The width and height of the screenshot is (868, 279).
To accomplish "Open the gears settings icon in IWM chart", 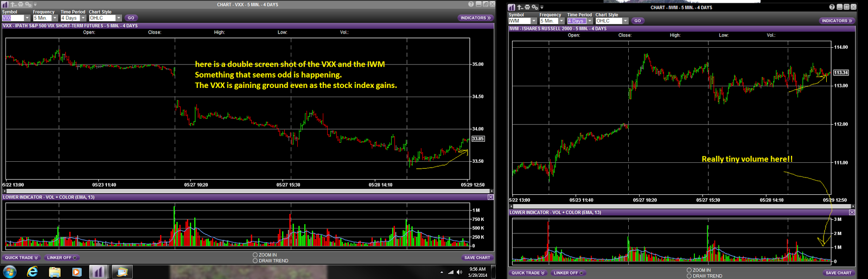I will tap(535, 7).
